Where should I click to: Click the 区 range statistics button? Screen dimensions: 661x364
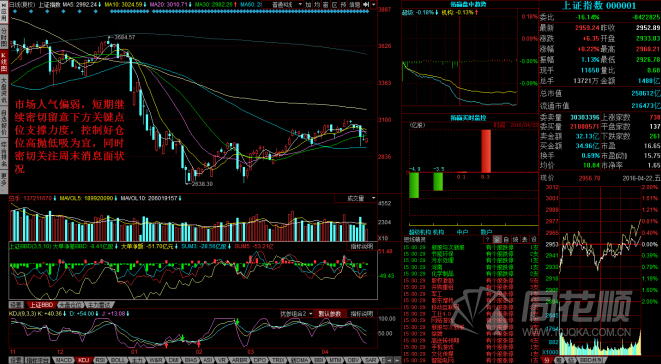[x=335, y=4]
